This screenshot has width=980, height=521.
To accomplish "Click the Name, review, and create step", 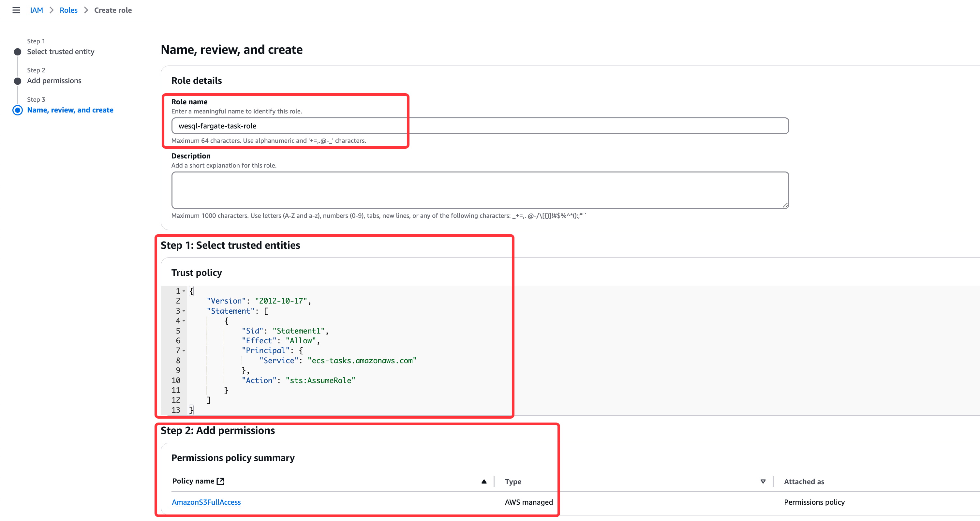I will tap(70, 110).
